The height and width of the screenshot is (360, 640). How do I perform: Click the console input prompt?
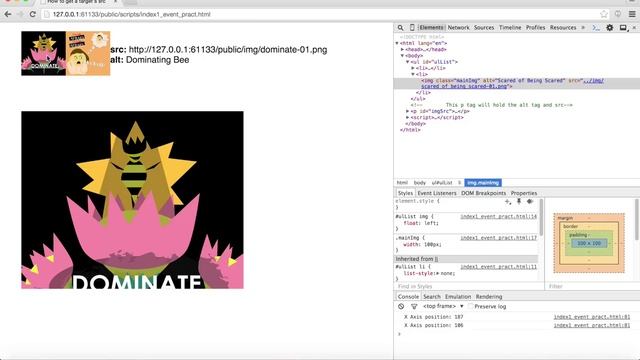[x=517, y=334]
